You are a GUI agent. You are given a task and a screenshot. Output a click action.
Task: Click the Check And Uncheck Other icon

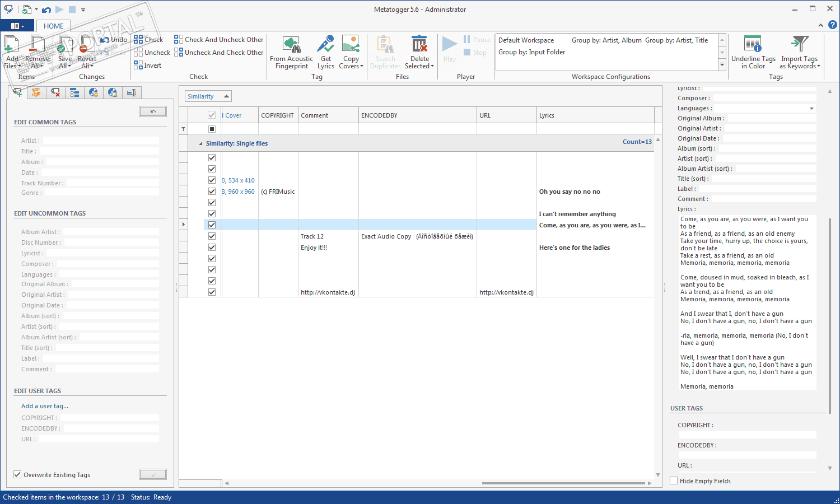tap(179, 40)
